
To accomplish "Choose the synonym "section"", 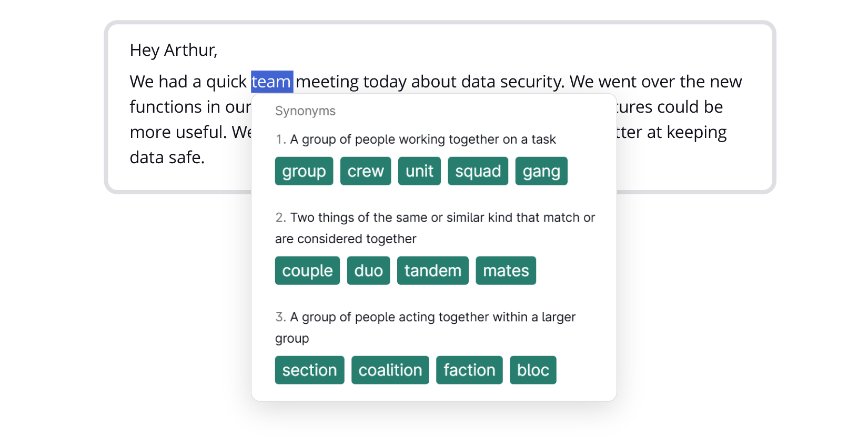I will tap(309, 370).
